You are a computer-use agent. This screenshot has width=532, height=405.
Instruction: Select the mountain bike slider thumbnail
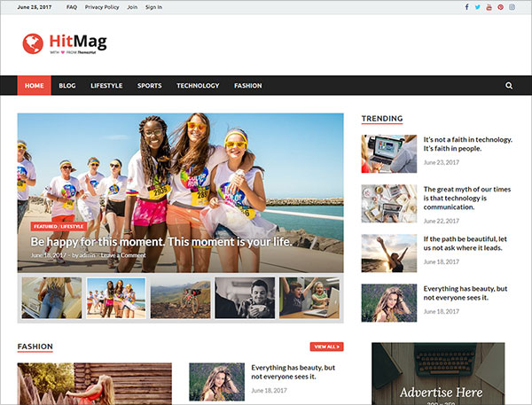coord(181,298)
